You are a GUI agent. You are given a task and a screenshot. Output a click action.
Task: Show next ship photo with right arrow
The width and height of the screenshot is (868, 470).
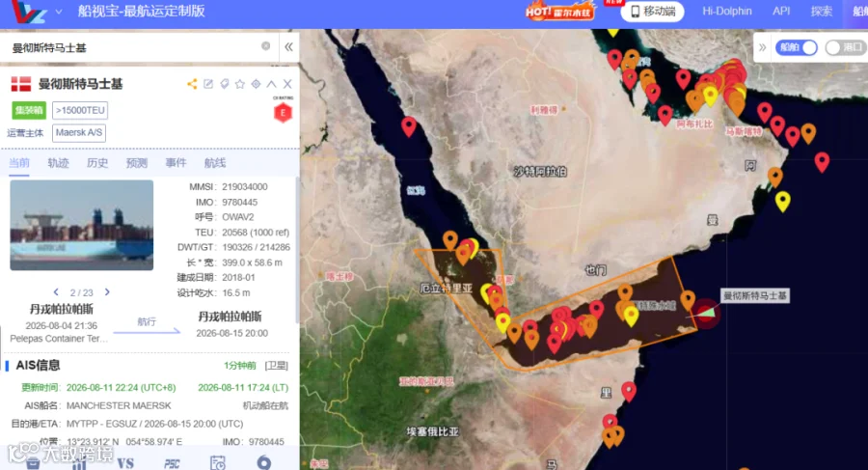pyautogui.click(x=107, y=292)
